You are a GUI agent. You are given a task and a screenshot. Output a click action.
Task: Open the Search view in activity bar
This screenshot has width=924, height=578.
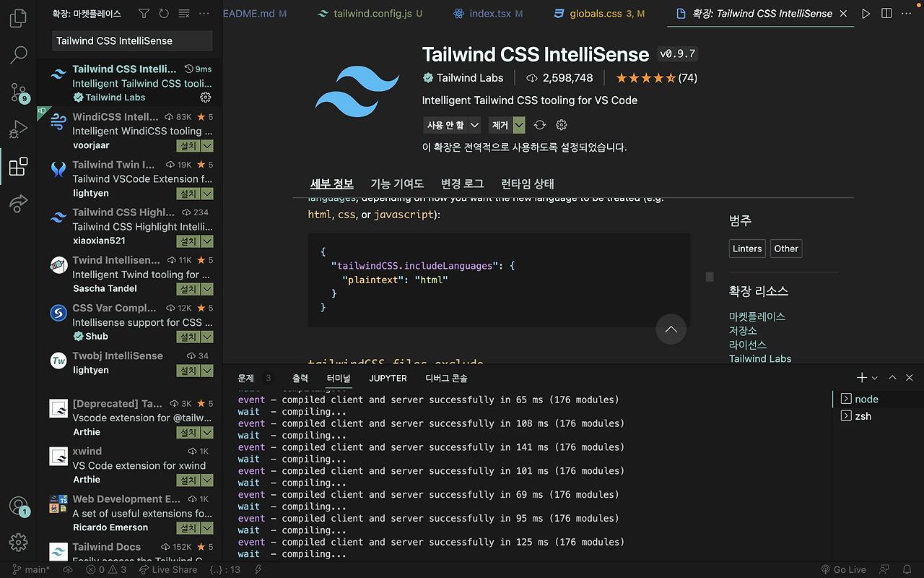click(x=18, y=55)
